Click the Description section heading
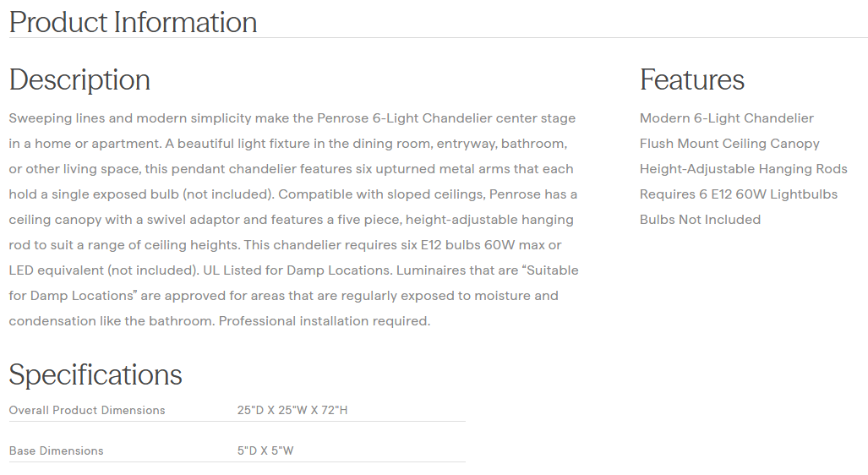Image resolution: width=868 pixels, height=475 pixels. [79, 79]
